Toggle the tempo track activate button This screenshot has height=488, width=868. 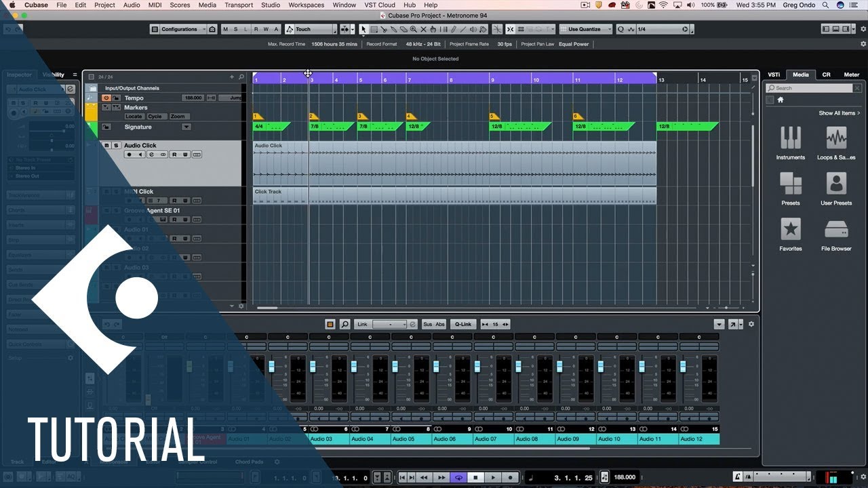tap(106, 98)
